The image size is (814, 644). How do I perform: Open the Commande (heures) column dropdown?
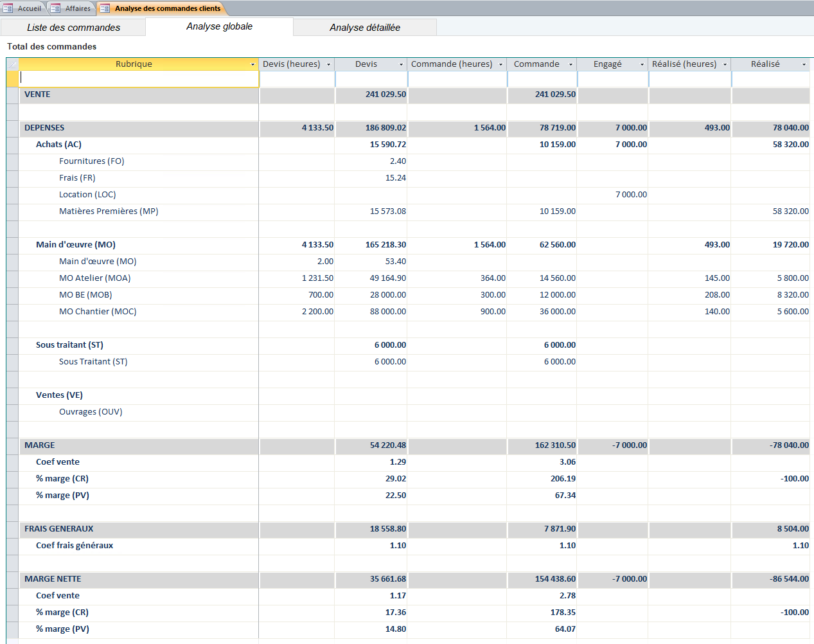tap(502, 64)
